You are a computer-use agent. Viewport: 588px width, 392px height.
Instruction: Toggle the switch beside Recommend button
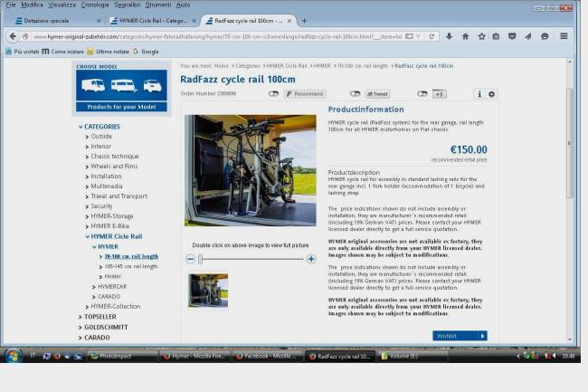coord(273,94)
